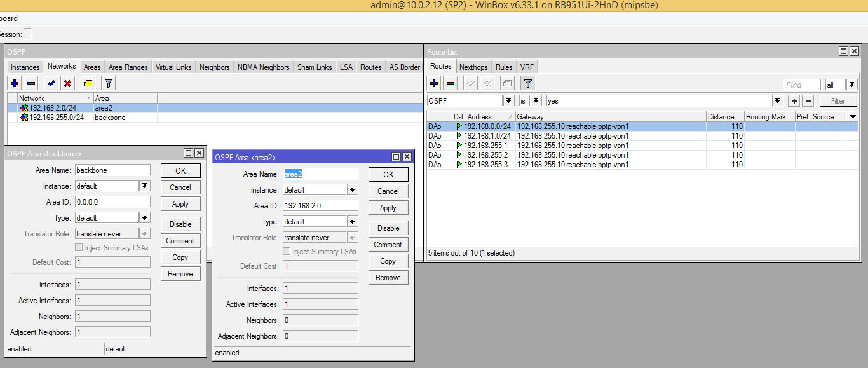Viewport: 868px width, 368px height.
Task: Open the Nexthops tab in Route List
Action: (x=473, y=67)
